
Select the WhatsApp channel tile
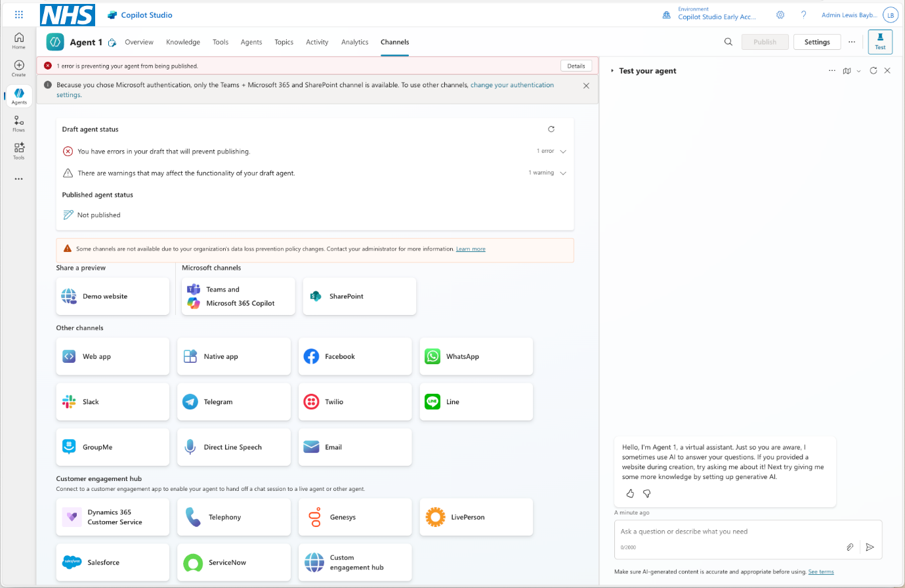[476, 356]
